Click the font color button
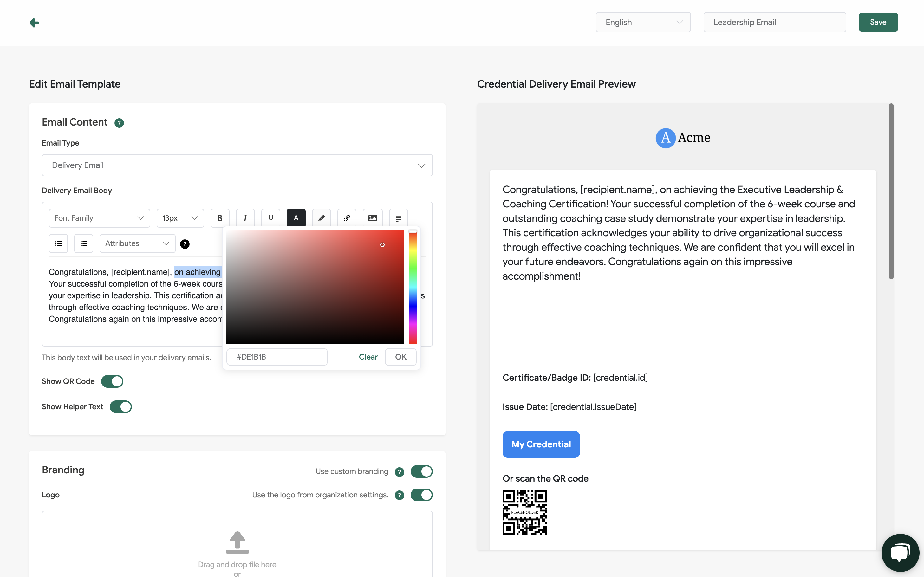This screenshot has height=577, width=924. tap(296, 218)
